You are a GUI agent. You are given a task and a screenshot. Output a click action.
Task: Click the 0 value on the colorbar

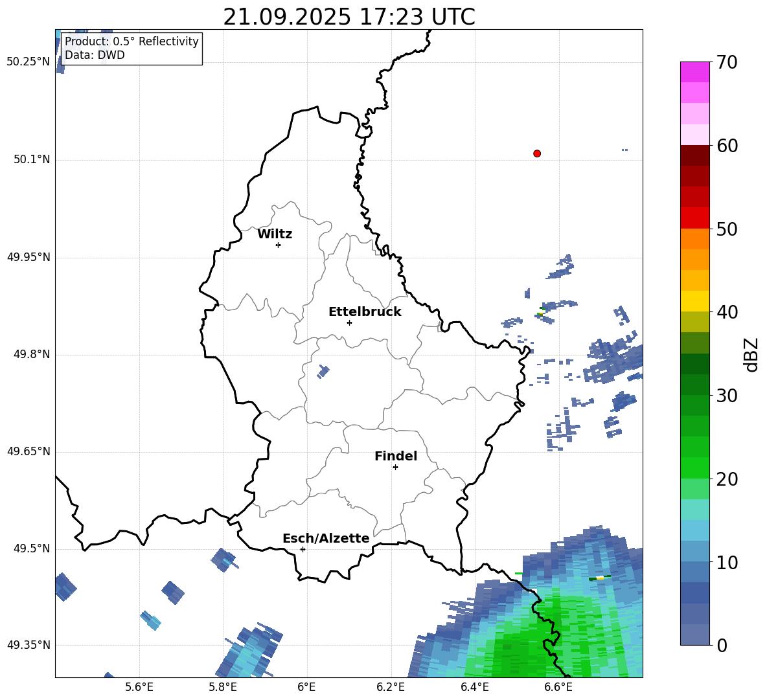tap(722, 646)
